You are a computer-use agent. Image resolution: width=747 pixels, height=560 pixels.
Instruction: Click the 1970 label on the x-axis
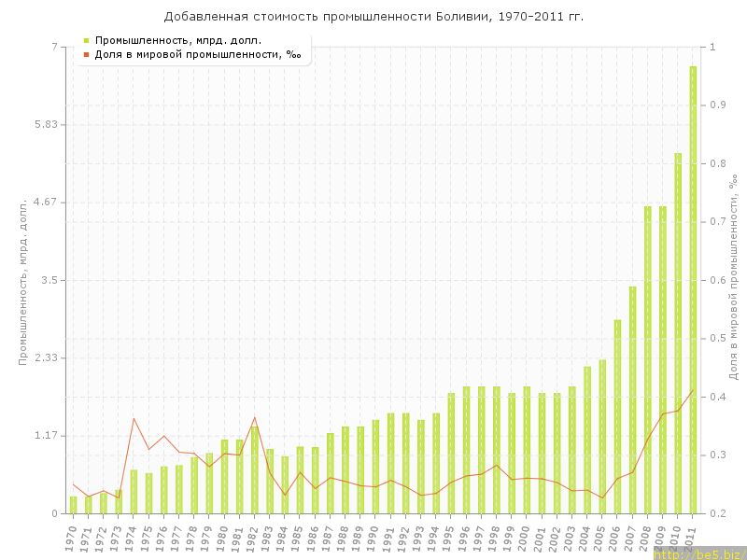(x=71, y=538)
